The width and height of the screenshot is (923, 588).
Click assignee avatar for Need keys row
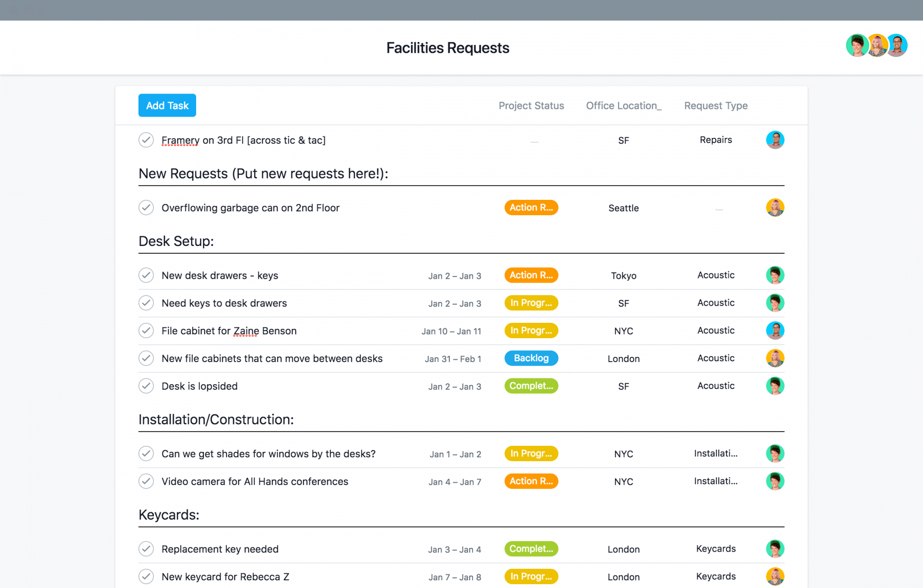point(775,303)
